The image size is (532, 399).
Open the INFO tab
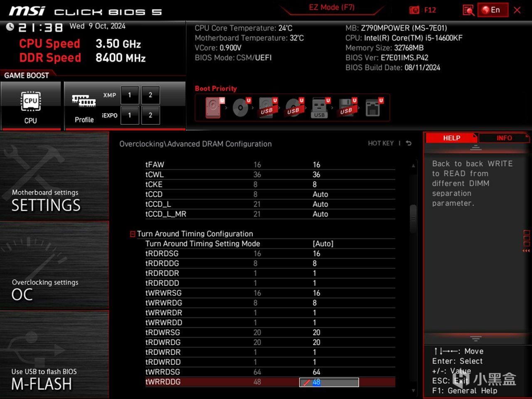(504, 138)
